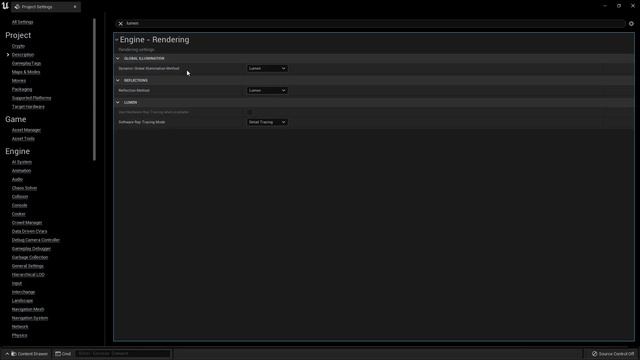Open the Cmd console type selector
The image size is (640, 360).
[63, 354]
